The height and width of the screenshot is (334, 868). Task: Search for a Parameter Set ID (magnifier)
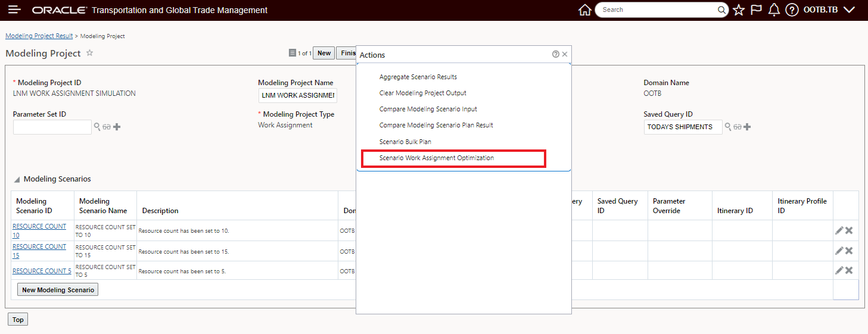tap(97, 127)
